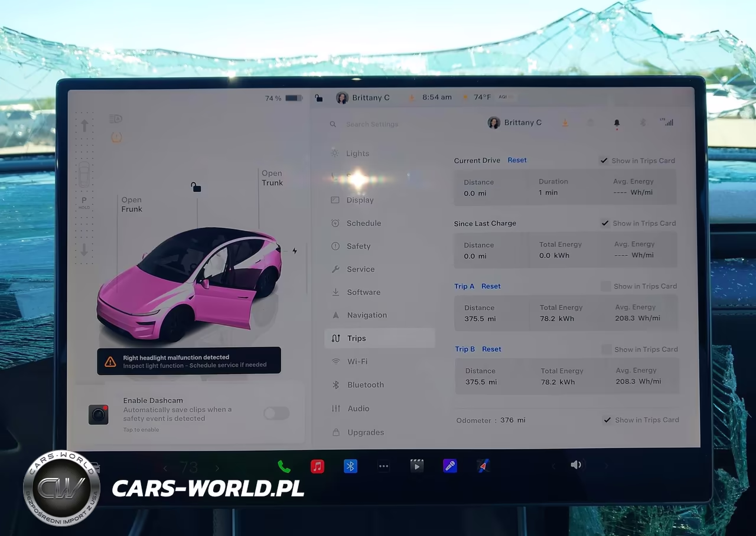
Task: Tap the dashcam camera icon
Action: [x=99, y=414]
